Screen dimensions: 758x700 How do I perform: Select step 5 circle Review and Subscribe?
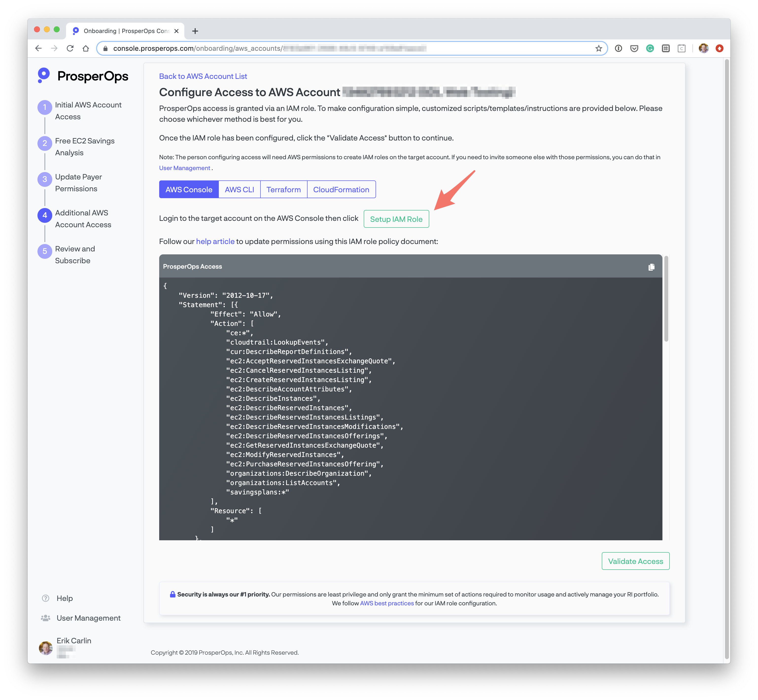coord(45,251)
